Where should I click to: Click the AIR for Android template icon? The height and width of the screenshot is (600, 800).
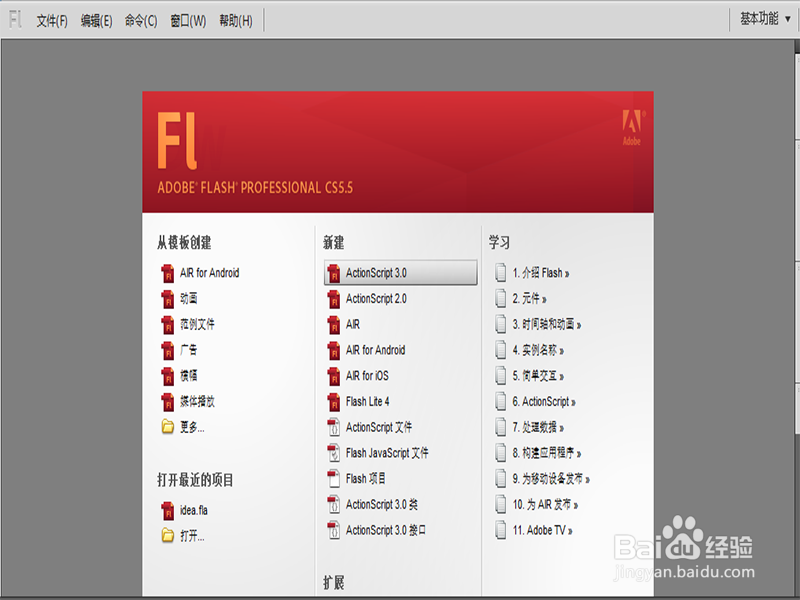point(167,273)
